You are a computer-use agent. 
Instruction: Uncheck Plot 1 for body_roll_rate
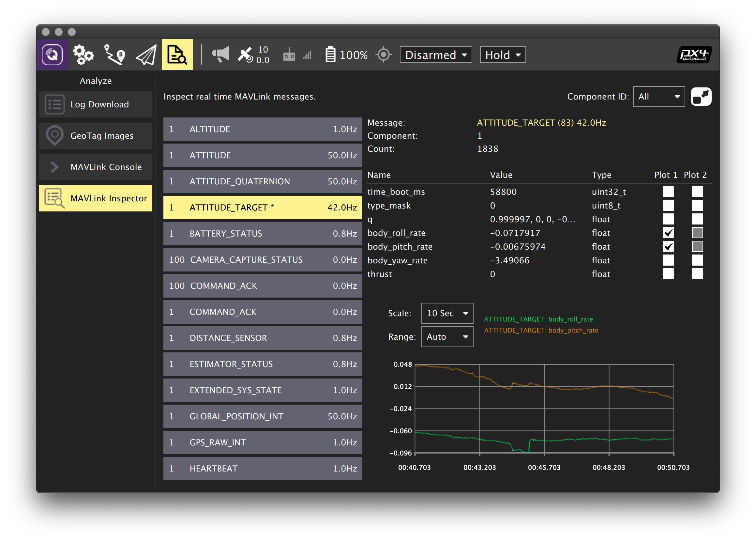point(668,233)
